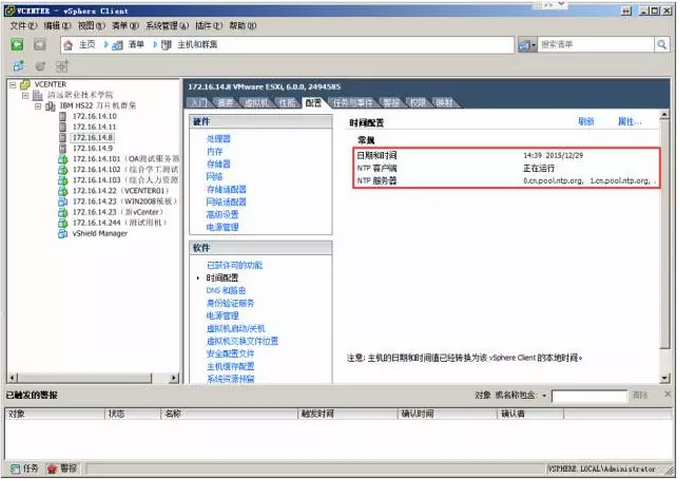Image resolution: width=680 pixels, height=481 pixels.
Task: Open 处理器 under hardware
Action: (219, 139)
